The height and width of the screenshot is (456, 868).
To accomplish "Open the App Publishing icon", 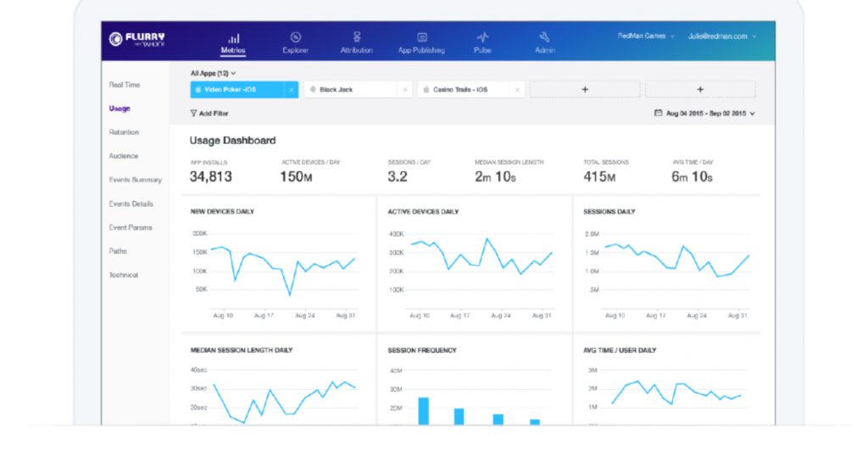I will (x=421, y=37).
